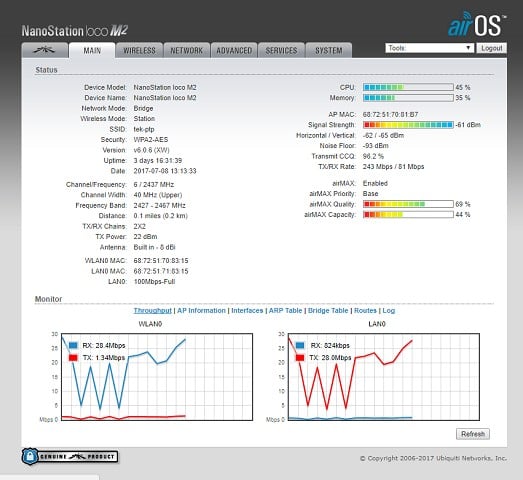Expand the Tools dropdown

point(430,48)
